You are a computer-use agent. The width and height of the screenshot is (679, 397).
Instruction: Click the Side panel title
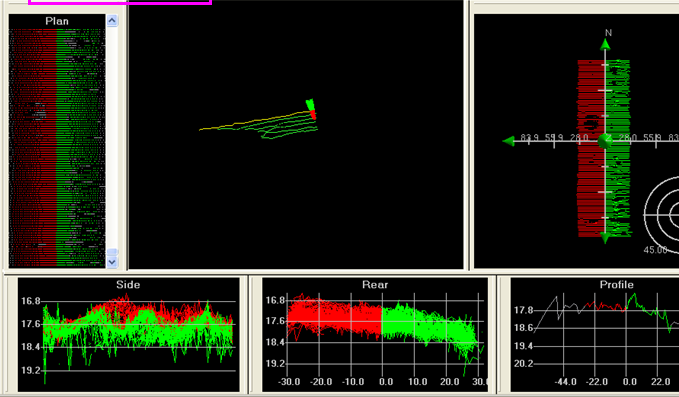128,284
